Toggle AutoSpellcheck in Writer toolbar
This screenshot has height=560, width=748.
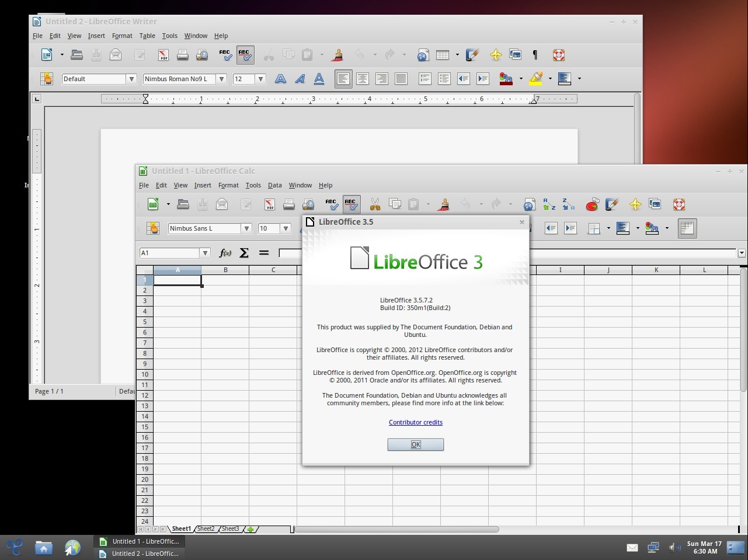(245, 55)
